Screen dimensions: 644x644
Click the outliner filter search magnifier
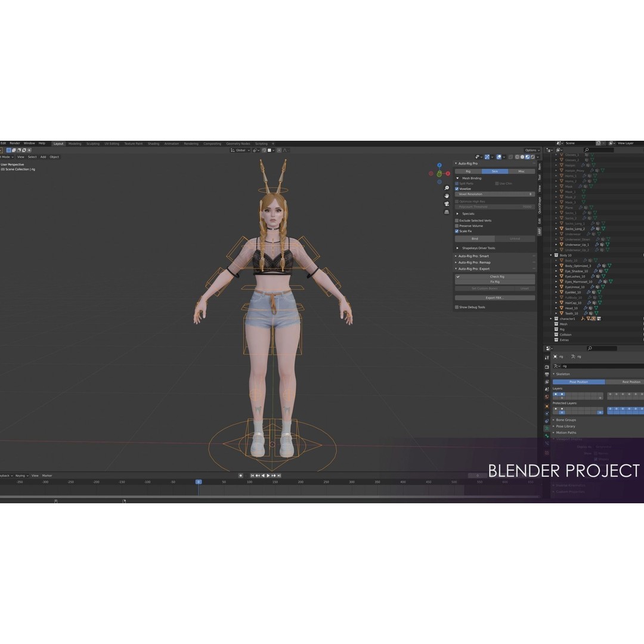coord(587,150)
